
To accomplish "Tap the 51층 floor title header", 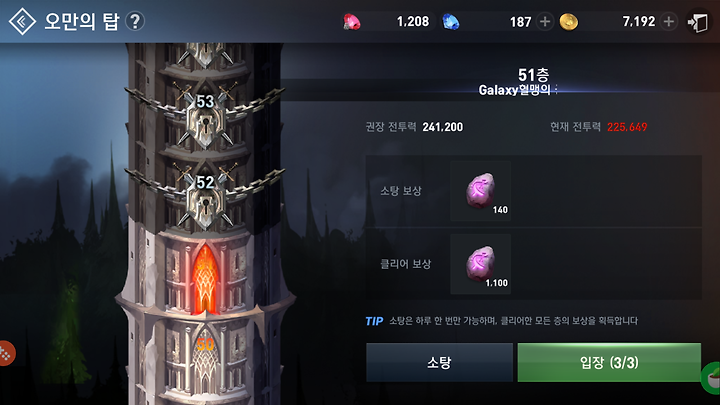I will click(533, 74).
